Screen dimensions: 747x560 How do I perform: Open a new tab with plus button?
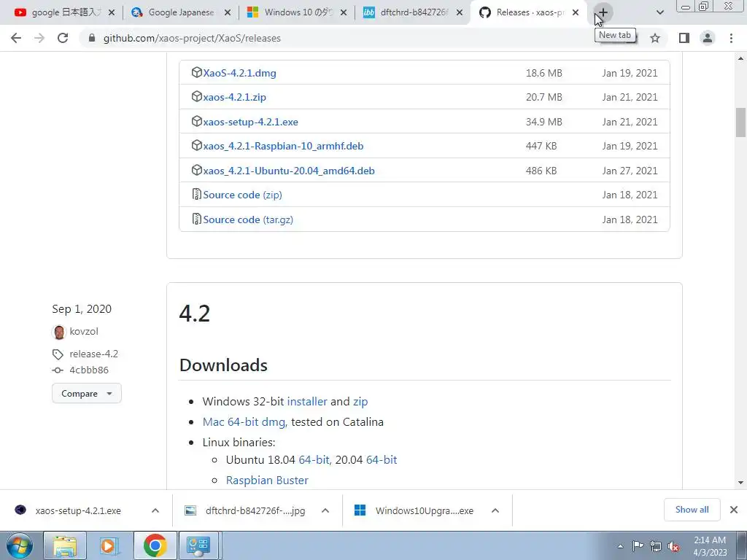(x=603, y=12)
